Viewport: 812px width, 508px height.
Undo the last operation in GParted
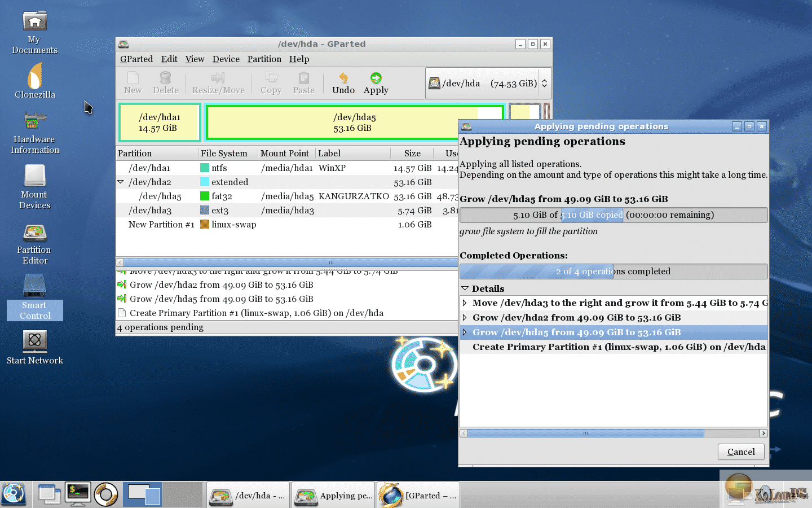(343, 82)
